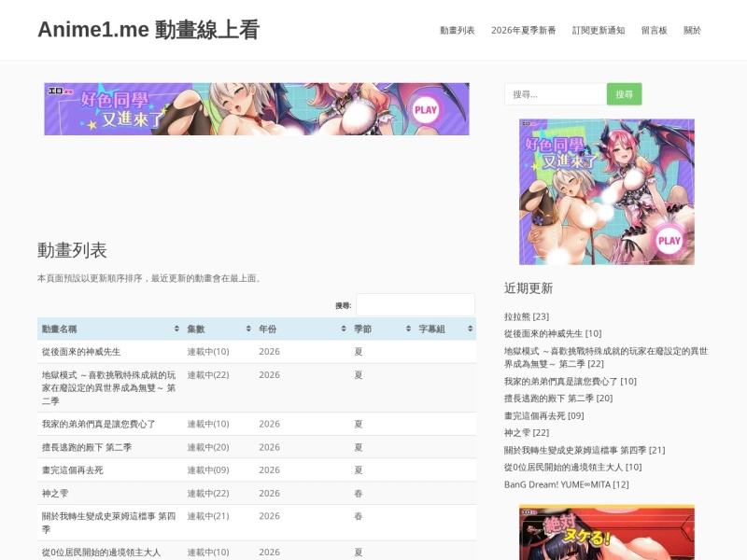Open 擅長逃跑的殿下 第二季 [20] sidebar link
This screenshot has width=747, height=560.
coord(558,399)
